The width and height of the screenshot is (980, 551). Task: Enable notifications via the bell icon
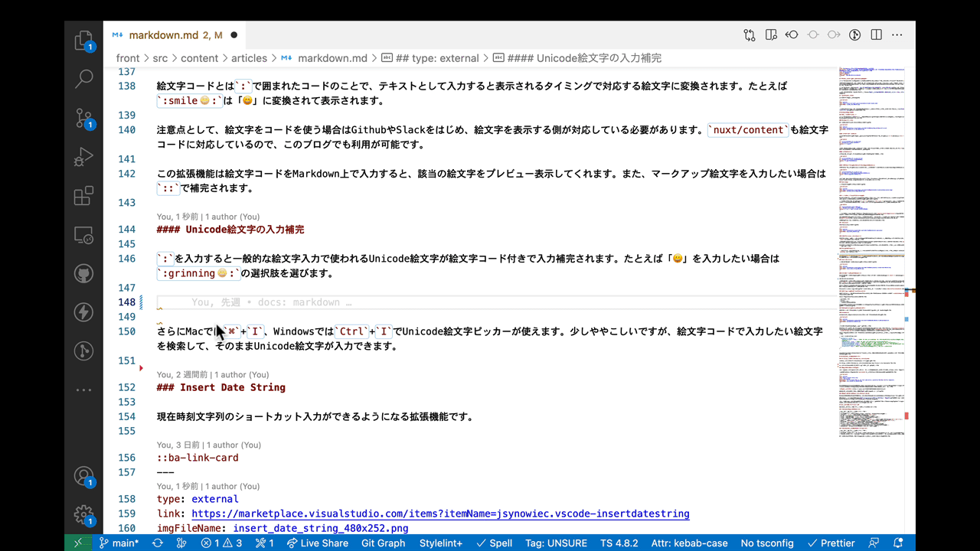pyautogui.click(x=898, y=543)
